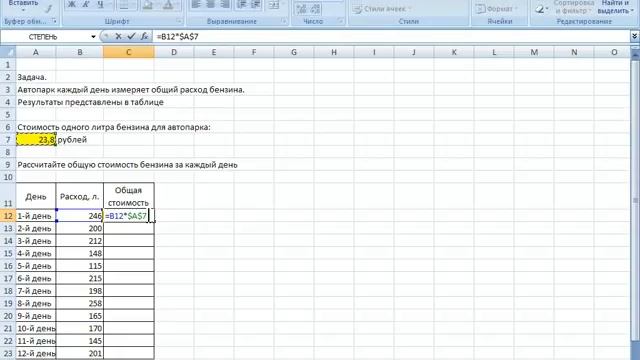Image resolution: width=640 pixels, height=360 pixels.
Task: Open the name box dropdown arrow
Action: (x=93, y=37)
